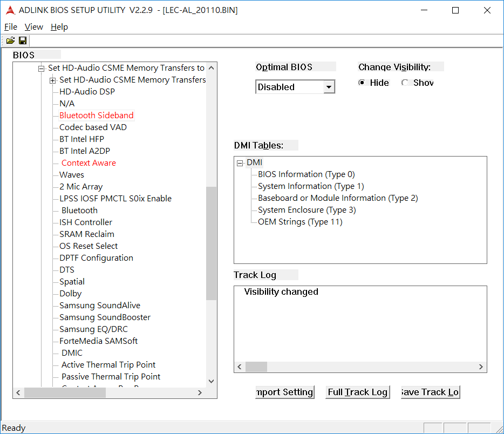The height and width of the screenshot is (434, 504).
Task: Select BIOS Information (Type 0) in DMI tables
Action: [307, 174]
